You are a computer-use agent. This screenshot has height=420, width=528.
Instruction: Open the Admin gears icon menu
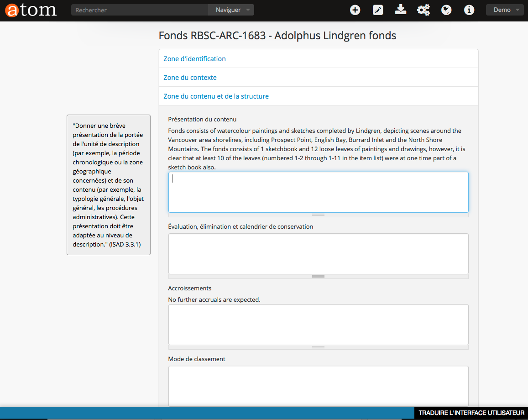pyautogui.click(x=423, y=10)
